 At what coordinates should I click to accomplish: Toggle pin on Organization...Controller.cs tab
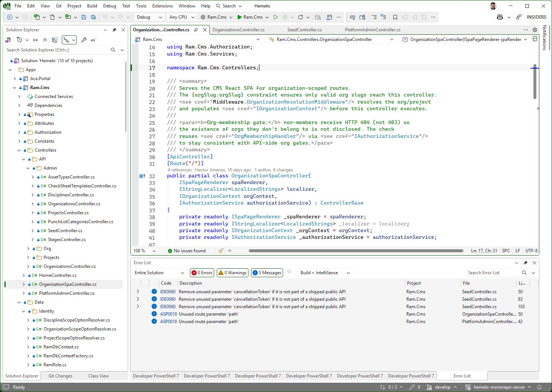pos(196,30)
